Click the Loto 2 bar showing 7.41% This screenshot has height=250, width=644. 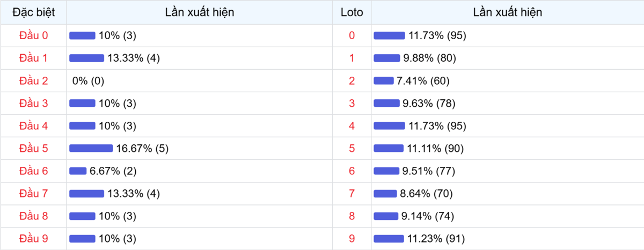(x=383, y=80)
